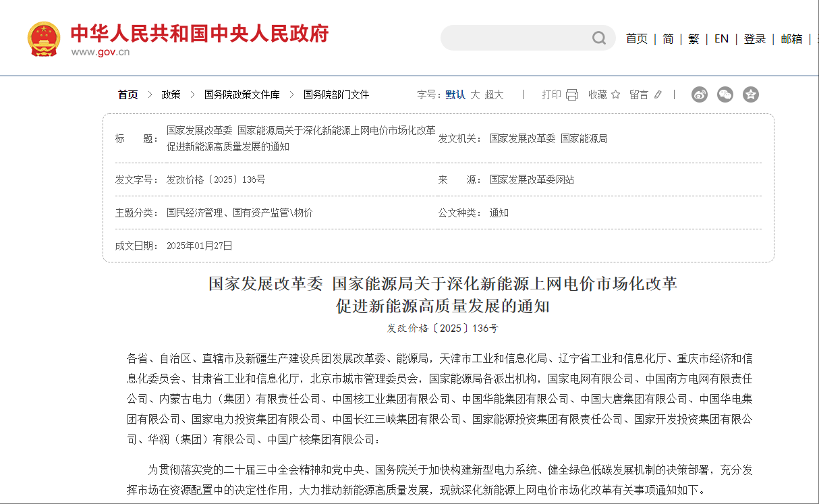Share the article via the Weibo icon
The width and height of the screenshot is (819, 504).
click(x=699, y=94)
